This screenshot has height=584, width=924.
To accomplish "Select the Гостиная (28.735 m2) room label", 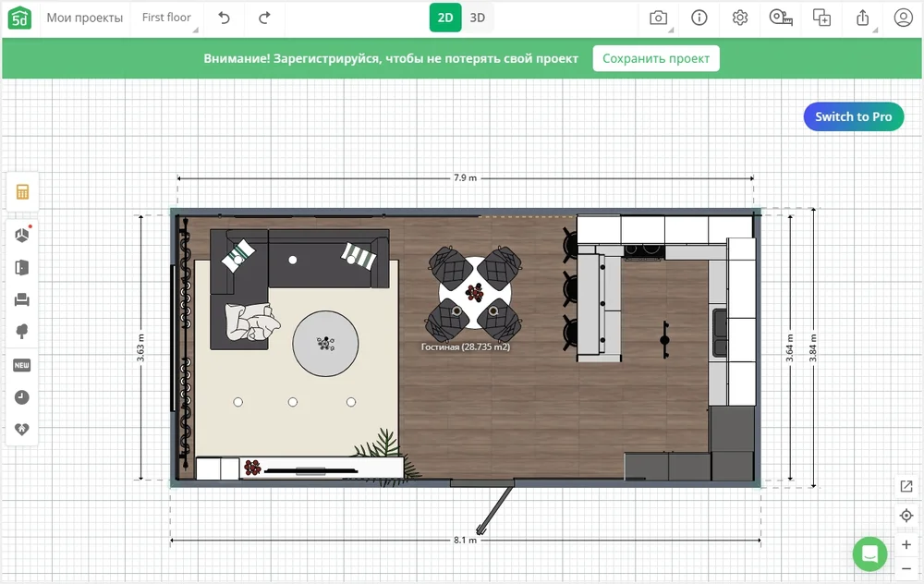I will pyautogui.click(x=466, y=347).
